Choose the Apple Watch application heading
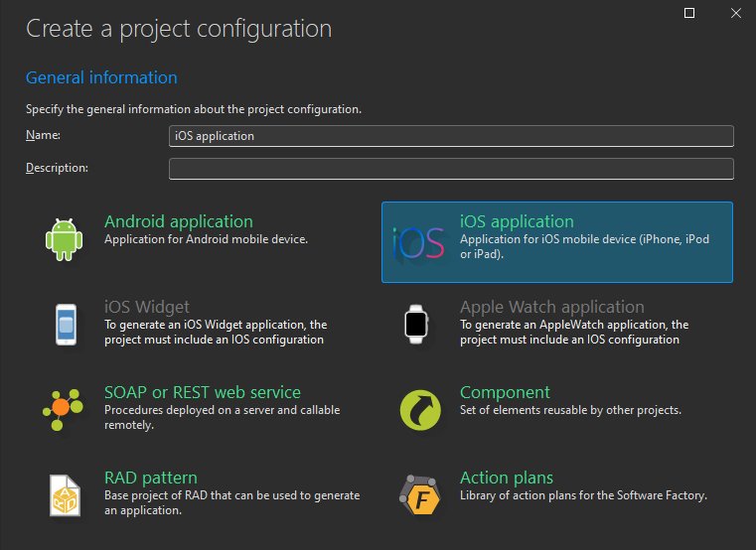Screen dimensions: 756x550 [552, 307]
